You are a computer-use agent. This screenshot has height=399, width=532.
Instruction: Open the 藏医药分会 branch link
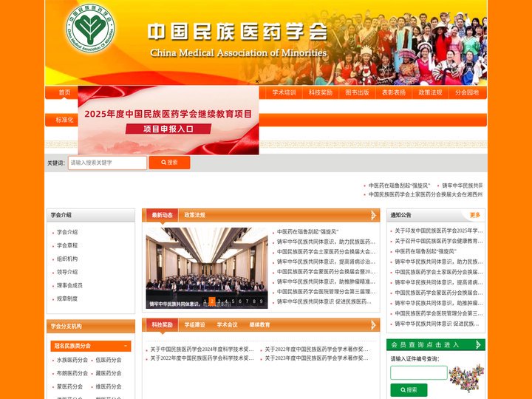[x=109, y=373]
